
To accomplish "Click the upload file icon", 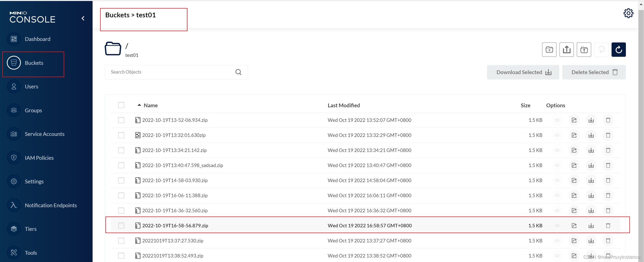I will coord(567,50).
